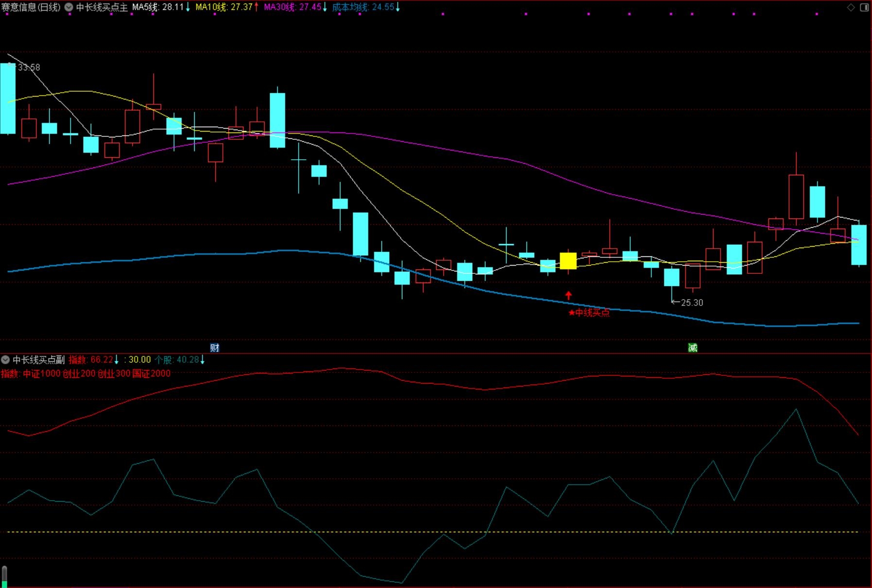This screenshot has height=588, width=872.
Task: Open the dropdown next to 中长线买点副
Action: (x=5, y=360)
